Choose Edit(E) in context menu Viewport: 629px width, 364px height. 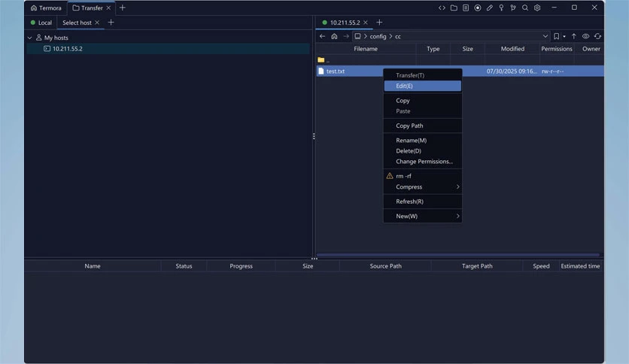point(423,86)
